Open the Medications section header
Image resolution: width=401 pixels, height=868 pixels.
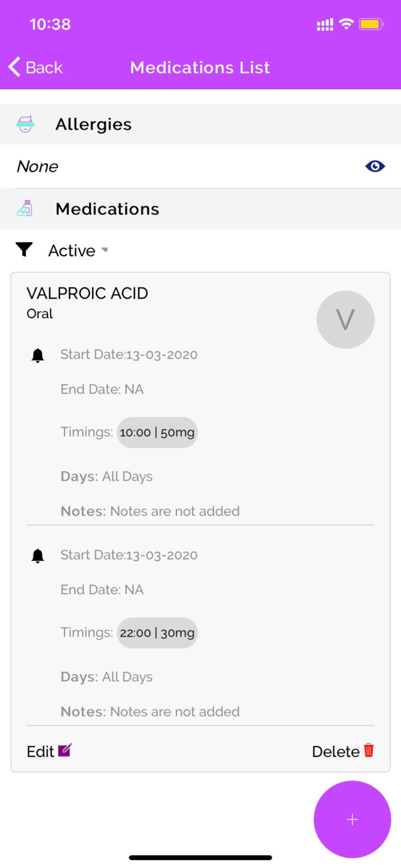tap(106, 209)
